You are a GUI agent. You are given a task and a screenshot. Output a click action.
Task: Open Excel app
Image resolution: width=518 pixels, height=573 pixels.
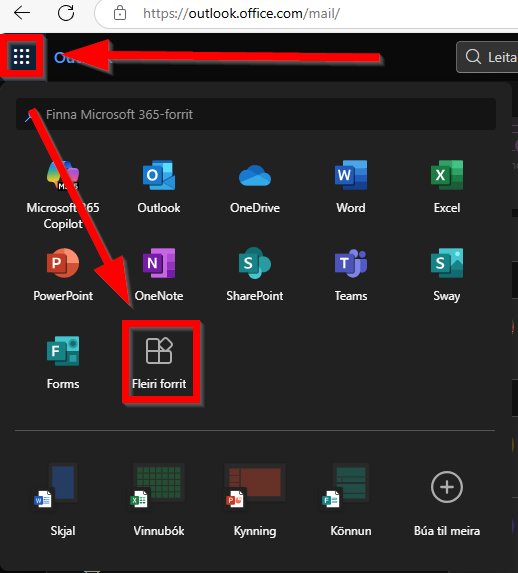tap(447, 187)
